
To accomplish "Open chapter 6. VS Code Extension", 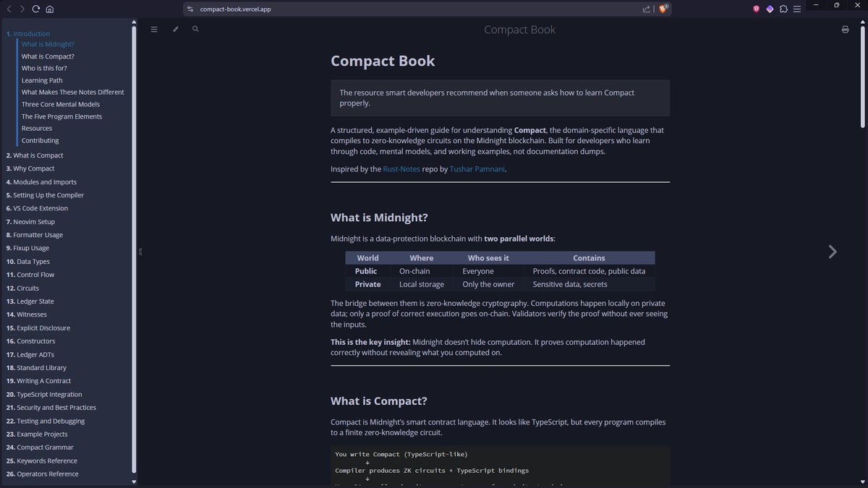I will (37, 208).
